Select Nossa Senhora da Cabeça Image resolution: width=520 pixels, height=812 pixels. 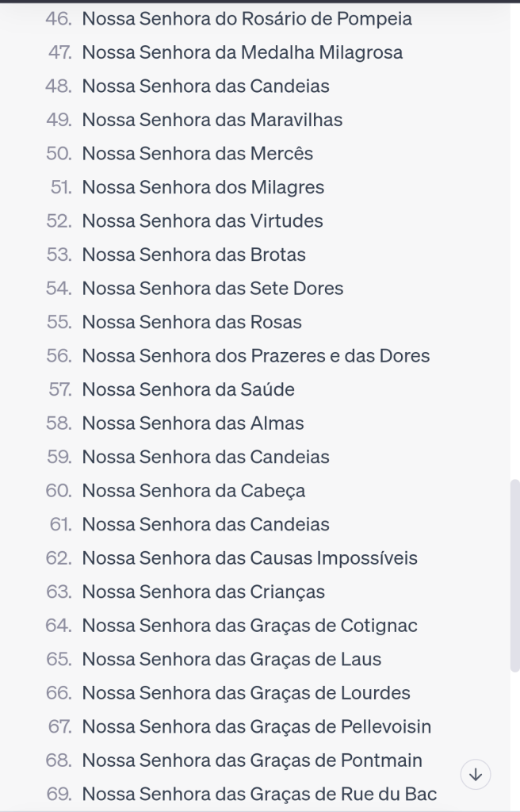[193, 491]
